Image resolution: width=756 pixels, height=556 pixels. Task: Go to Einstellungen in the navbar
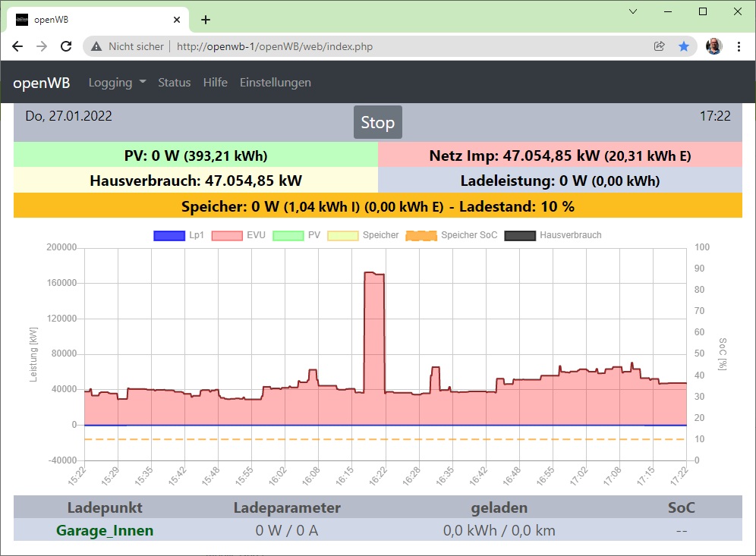tap(275, 83)
